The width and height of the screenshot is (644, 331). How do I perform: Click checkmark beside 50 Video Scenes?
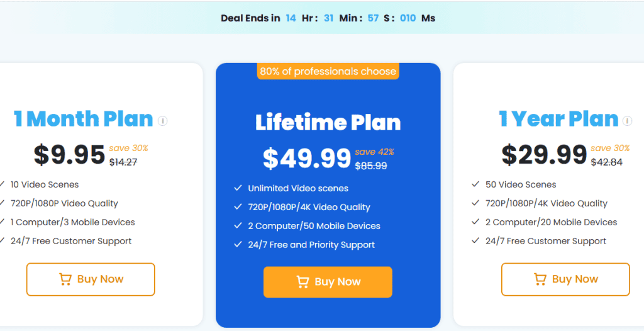point(475,184)
